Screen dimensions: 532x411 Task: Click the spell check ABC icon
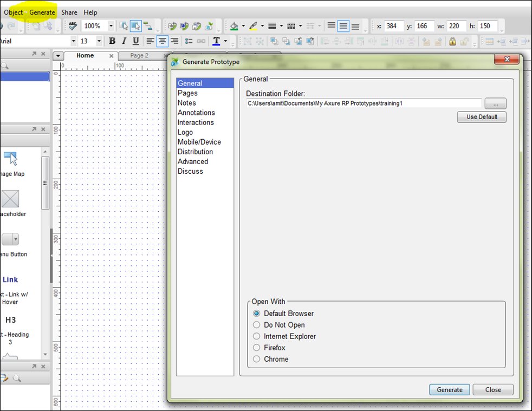[73, 26]
